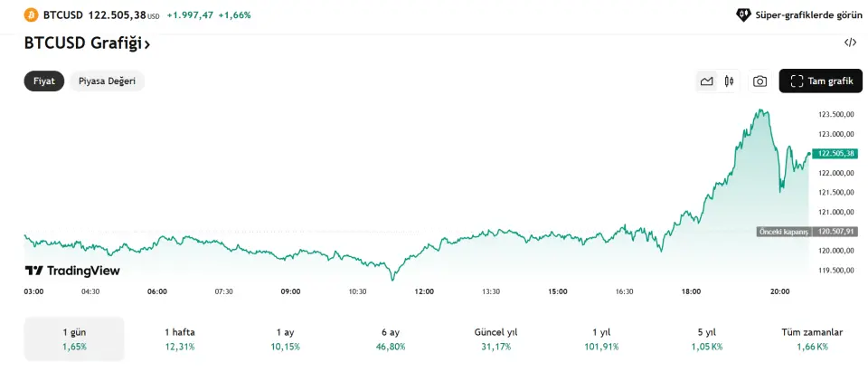Switch to the 5 yıl range

click(x=707, y=339)
